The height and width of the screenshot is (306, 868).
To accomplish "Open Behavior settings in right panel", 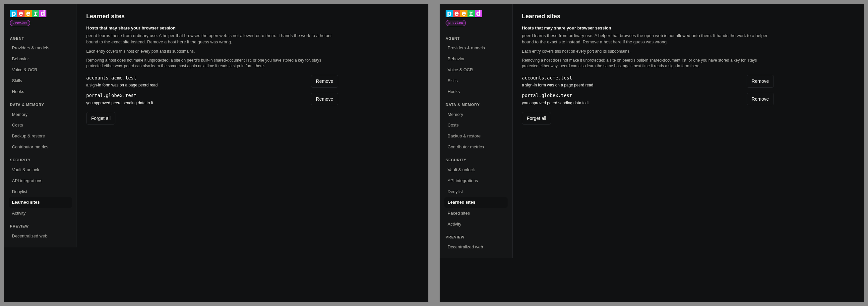I will coord(476,59).
